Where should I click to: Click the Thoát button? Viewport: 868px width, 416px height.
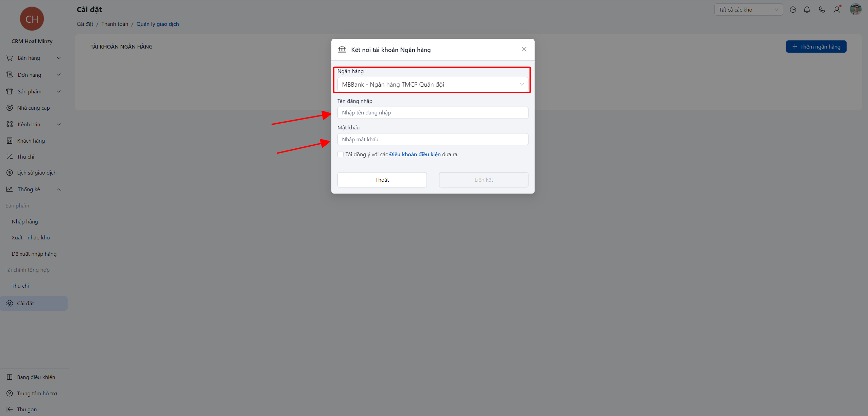[x=382, y=180]
